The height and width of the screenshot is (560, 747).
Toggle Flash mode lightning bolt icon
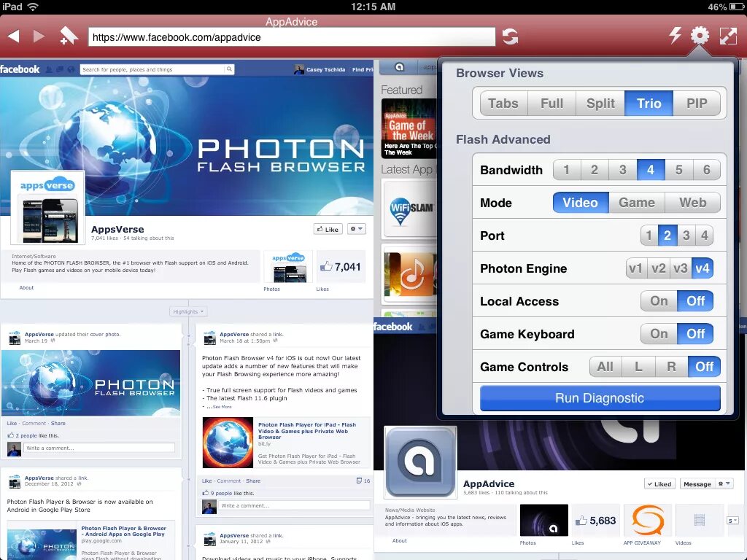pyautogui.click(x=675, y=35)
